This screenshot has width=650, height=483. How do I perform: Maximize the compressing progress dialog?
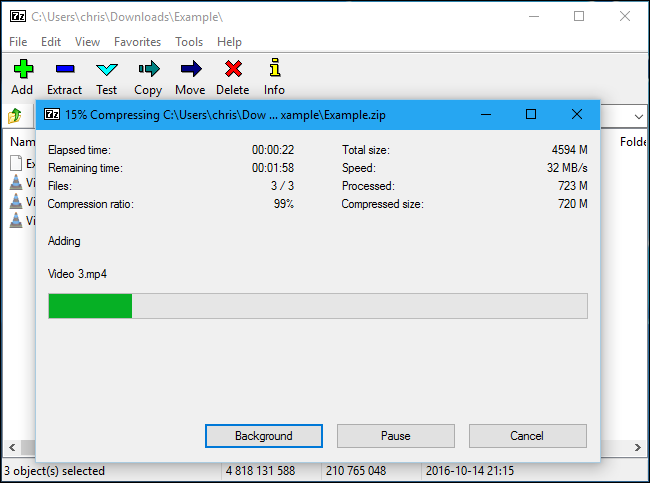531,114
